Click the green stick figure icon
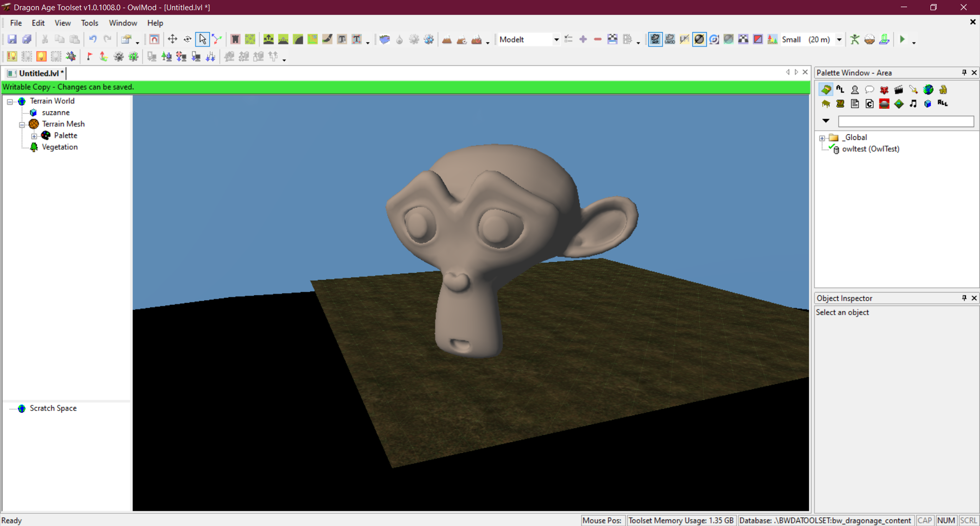The image size is (980, 526). click(x=855, y=39)
